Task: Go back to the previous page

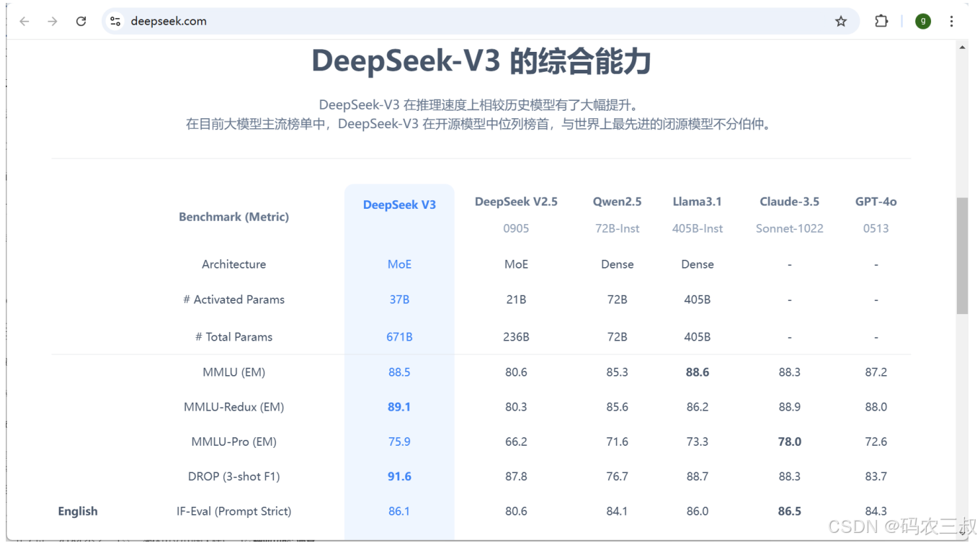Action: coord(24,22)
